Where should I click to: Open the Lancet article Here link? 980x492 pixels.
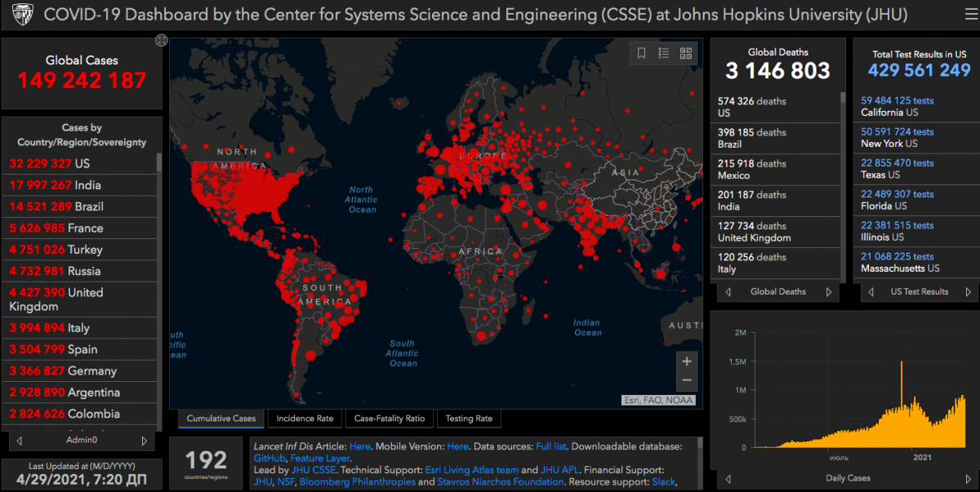(x=359, y=446)
